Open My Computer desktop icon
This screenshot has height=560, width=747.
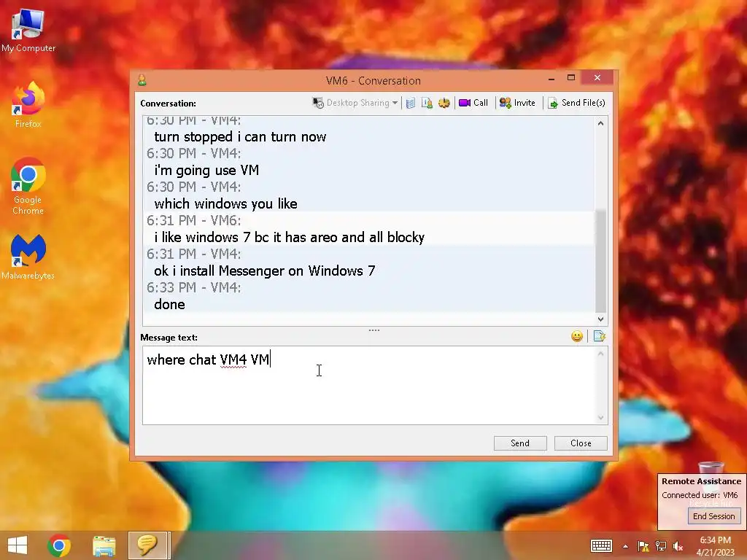(x=28, y=31)
